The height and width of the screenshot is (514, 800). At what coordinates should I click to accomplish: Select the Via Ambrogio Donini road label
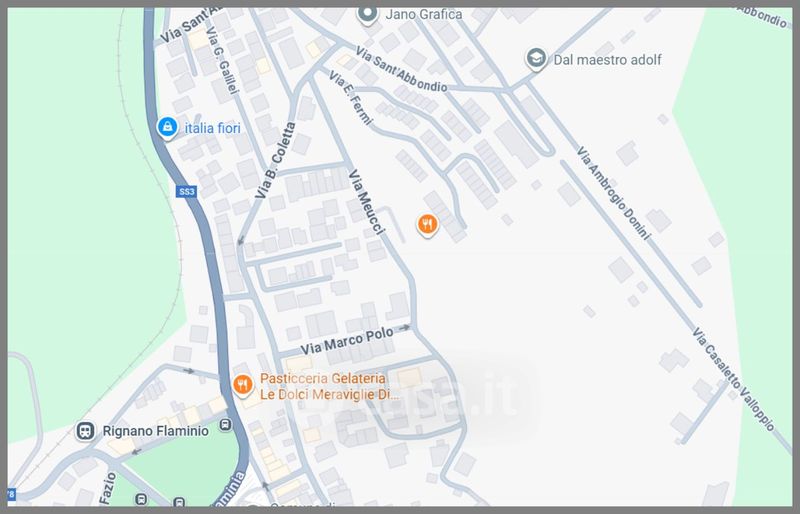614,194
